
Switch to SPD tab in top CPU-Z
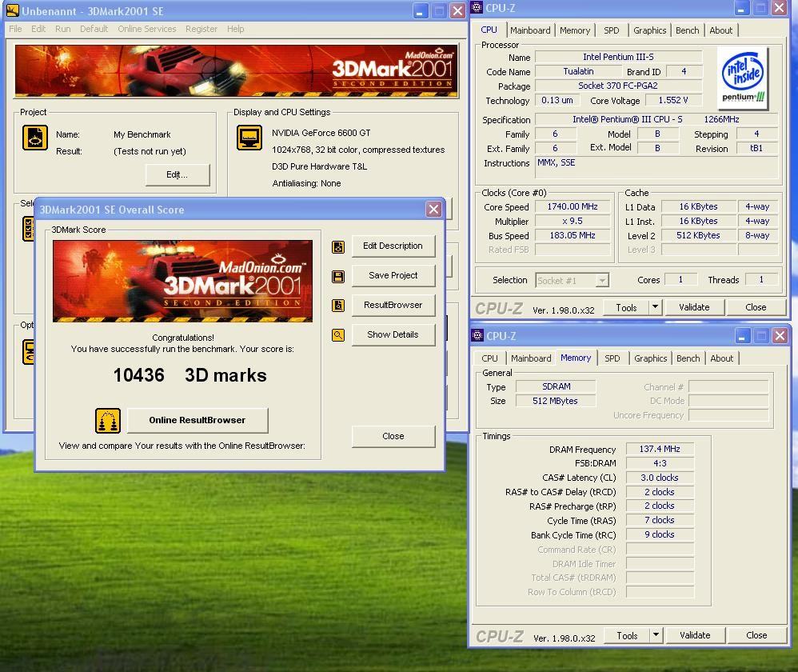(611, 30)
